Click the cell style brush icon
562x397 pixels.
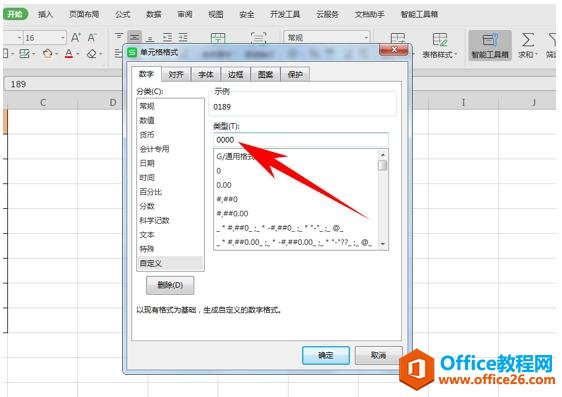pyautogui.click(x=24, y=54)
